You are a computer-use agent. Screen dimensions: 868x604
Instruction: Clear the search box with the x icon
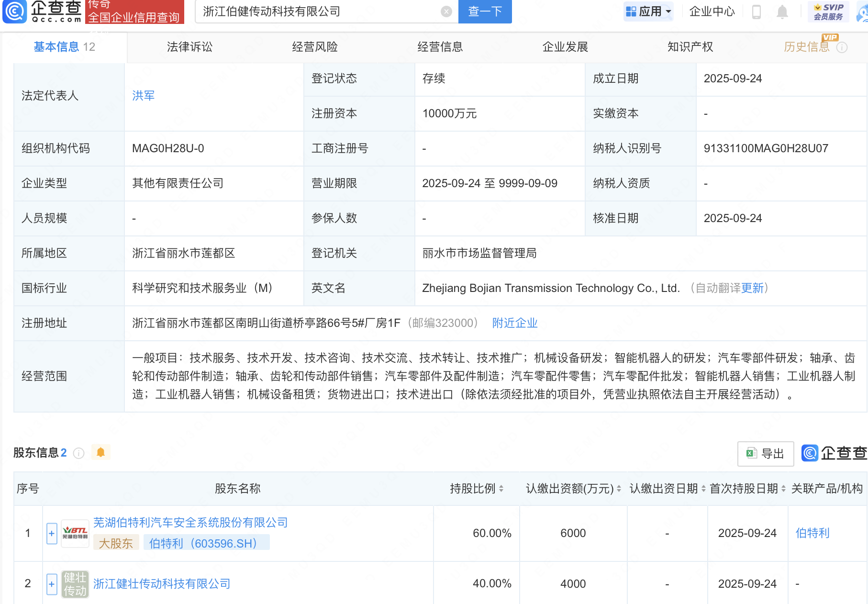[x=445, y=11]
